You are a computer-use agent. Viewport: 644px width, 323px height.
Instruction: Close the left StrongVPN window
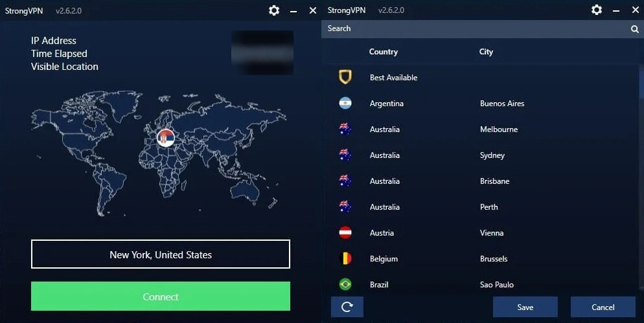313,10
